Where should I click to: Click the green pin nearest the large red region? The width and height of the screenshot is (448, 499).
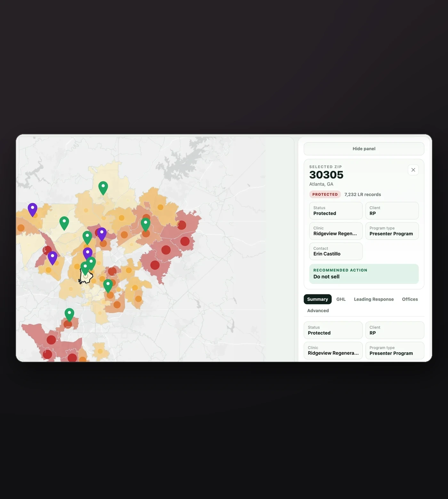pos(146,224)
